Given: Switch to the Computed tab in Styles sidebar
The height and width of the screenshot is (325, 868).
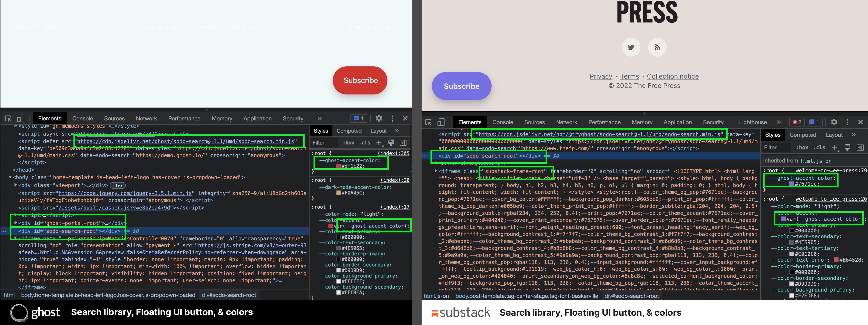Looking at the screenshot, I should [350, 131].
